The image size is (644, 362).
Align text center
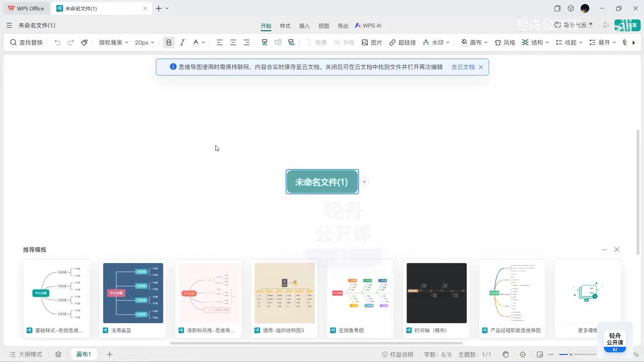(x=233, y=43)
